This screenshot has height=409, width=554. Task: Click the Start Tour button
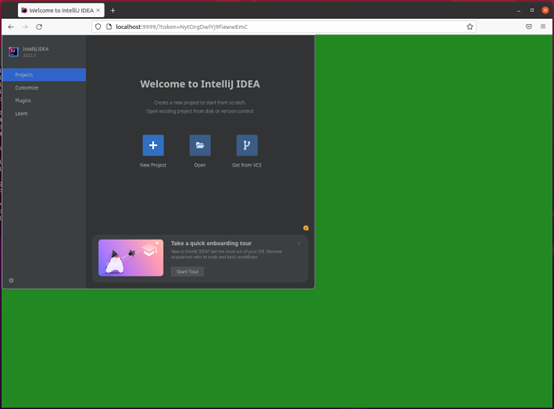(x=188, y=272)
